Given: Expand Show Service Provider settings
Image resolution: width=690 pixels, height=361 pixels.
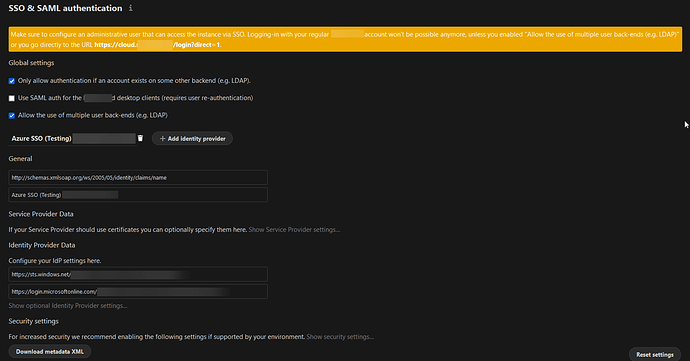Looking at the screenshot, I should coord(294,230).
